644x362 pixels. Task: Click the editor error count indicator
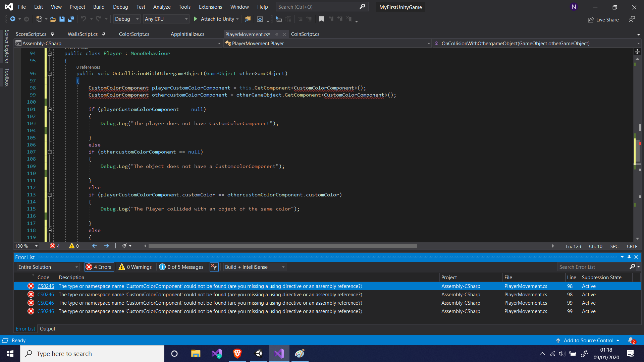tap(55, 246)
